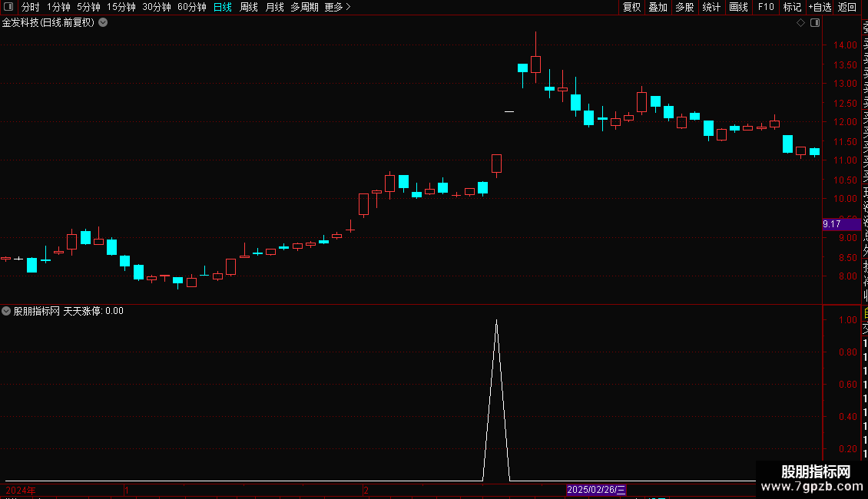Click the 9.17 price marker on axis
868x499 pixels.
click(841, 224)
